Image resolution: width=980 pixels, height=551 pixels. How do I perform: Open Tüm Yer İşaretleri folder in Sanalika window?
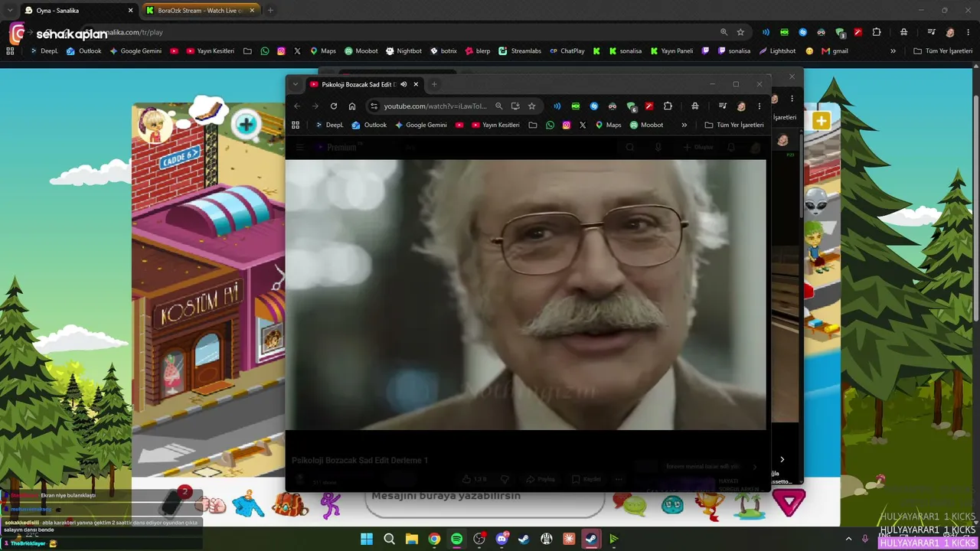pos(945,51)
